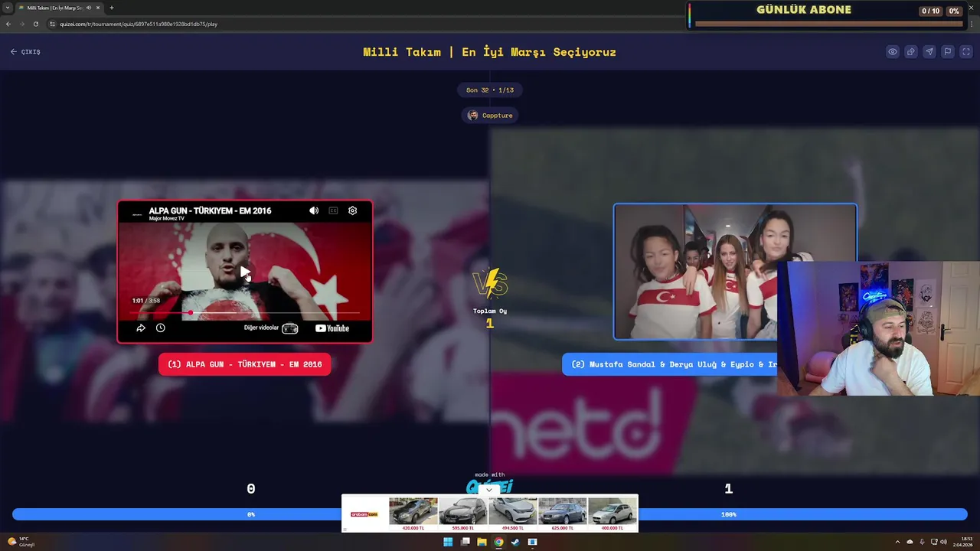Click the site info icon in address bar
This screenshot has width=980, height=551.
click(53, 24)
